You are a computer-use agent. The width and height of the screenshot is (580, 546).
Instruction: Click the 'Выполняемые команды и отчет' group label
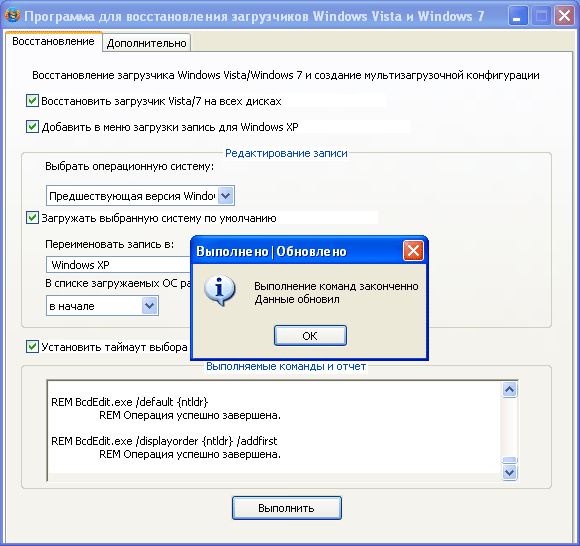tap(286, 366)
